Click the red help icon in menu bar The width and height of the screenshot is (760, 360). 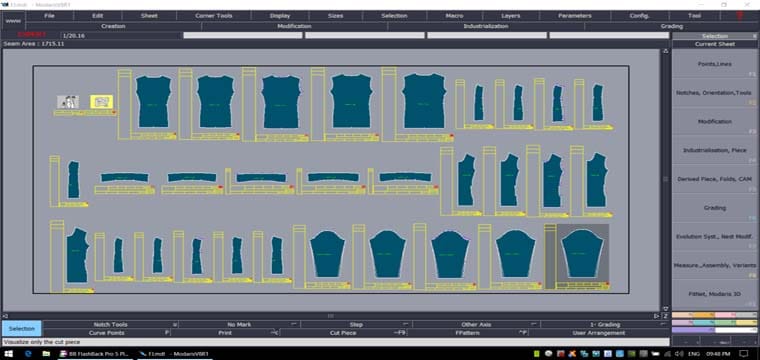(x=740, y=16)
